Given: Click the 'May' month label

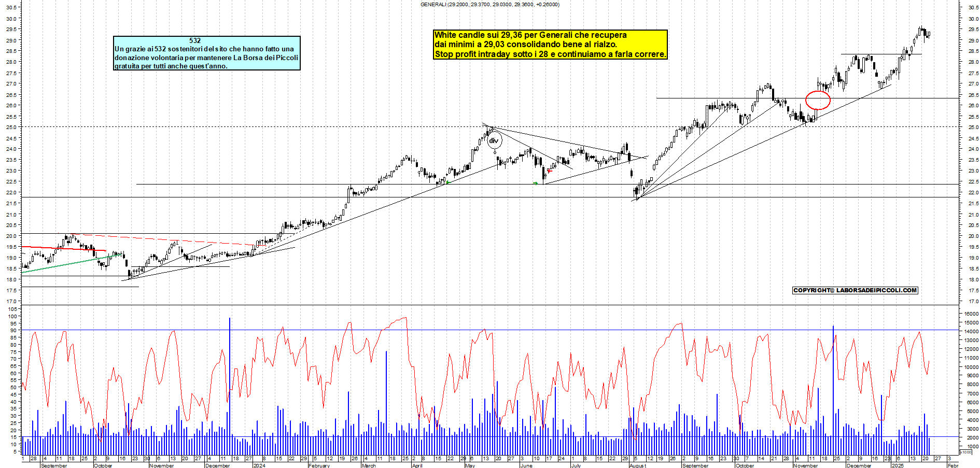Looking at the screenshot, I should (x=470, y=465).
